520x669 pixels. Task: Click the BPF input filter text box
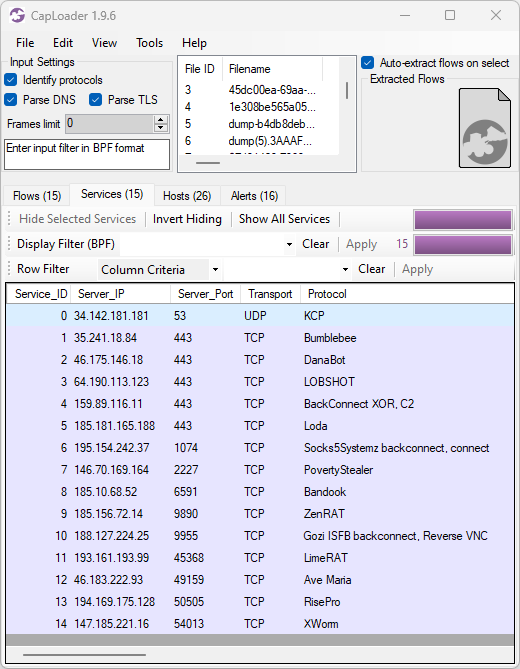[x=87, y=154]
